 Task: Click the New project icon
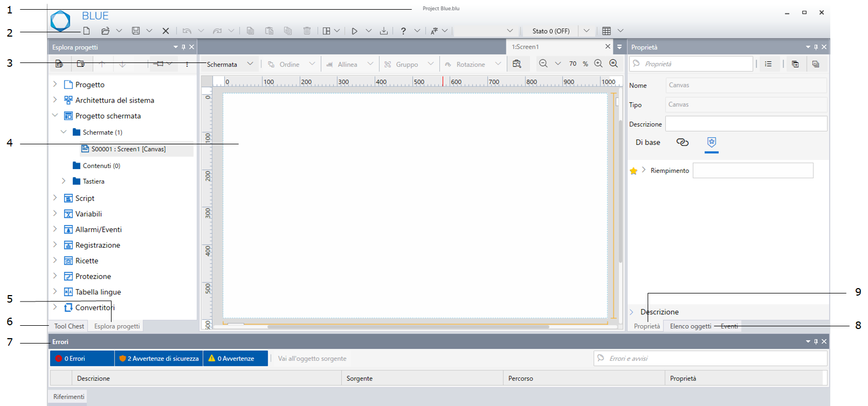pos(86,31)
